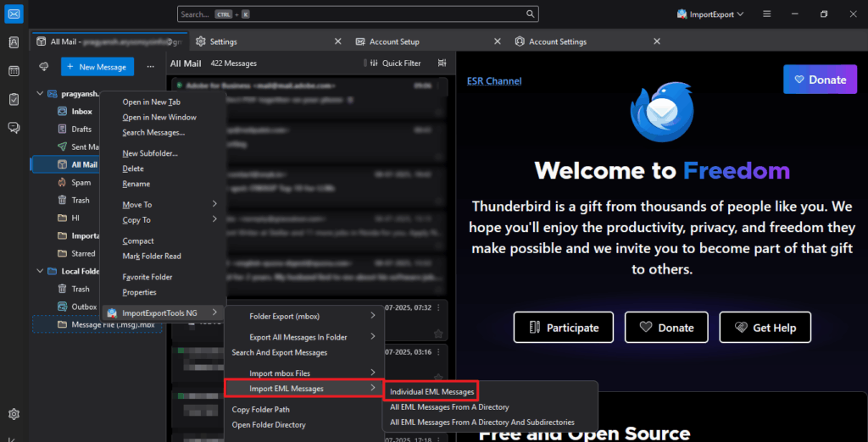Choose Copy Folder Path
This screenshot has width=868, height=442.
coord(261,410)
